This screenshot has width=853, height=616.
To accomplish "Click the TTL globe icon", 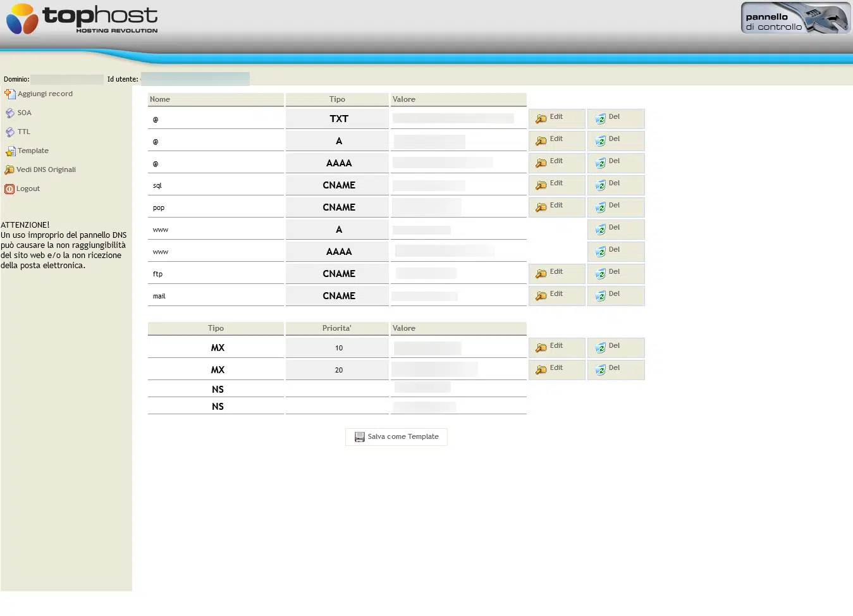I will tap(9, 132).
